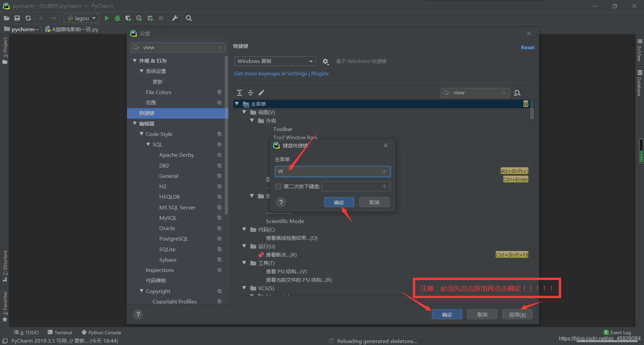Click the Concurrency Diagram run icon
Viewport: 644px width, 345px height.
click(150, 18)
